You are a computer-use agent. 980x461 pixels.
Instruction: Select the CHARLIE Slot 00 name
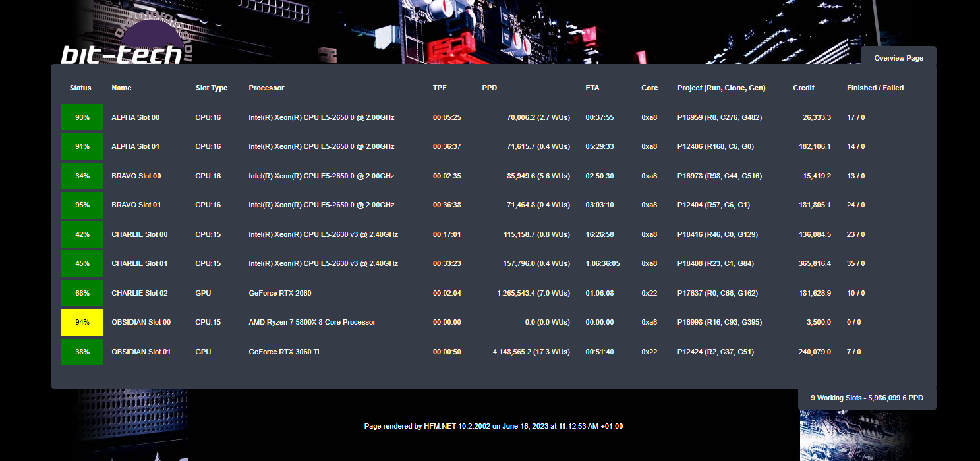tap(140, 234)
